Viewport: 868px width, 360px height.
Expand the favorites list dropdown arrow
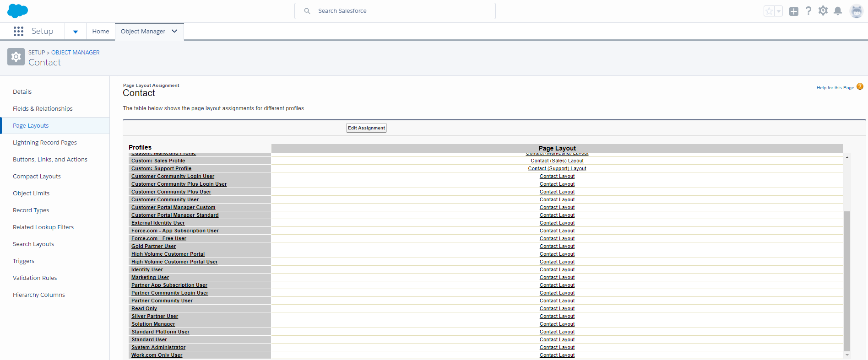coord(779,11)
